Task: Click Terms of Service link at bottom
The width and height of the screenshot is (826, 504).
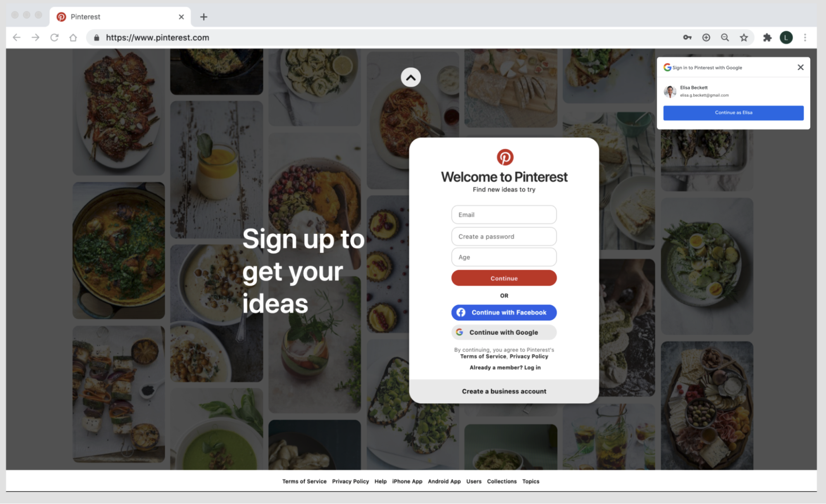Action: [305, 481]
